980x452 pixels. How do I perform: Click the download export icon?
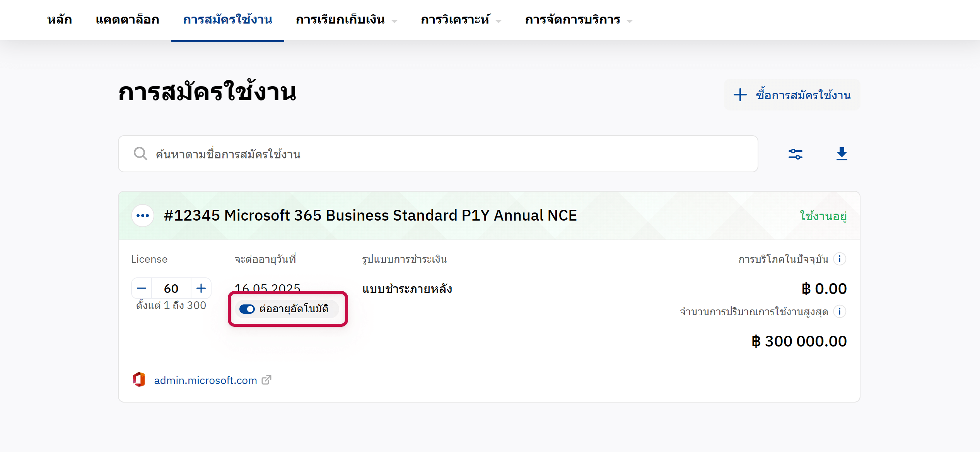[x=842, y=154]
